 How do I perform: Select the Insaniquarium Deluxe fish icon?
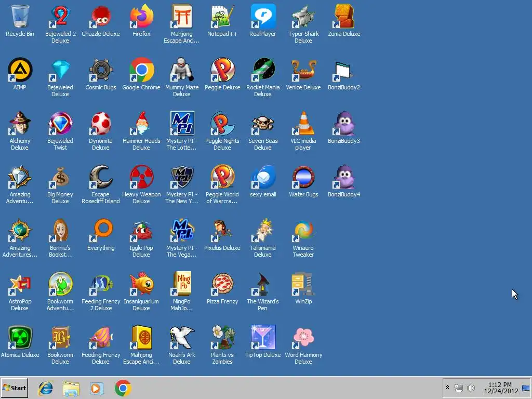(x=141, y=284)
